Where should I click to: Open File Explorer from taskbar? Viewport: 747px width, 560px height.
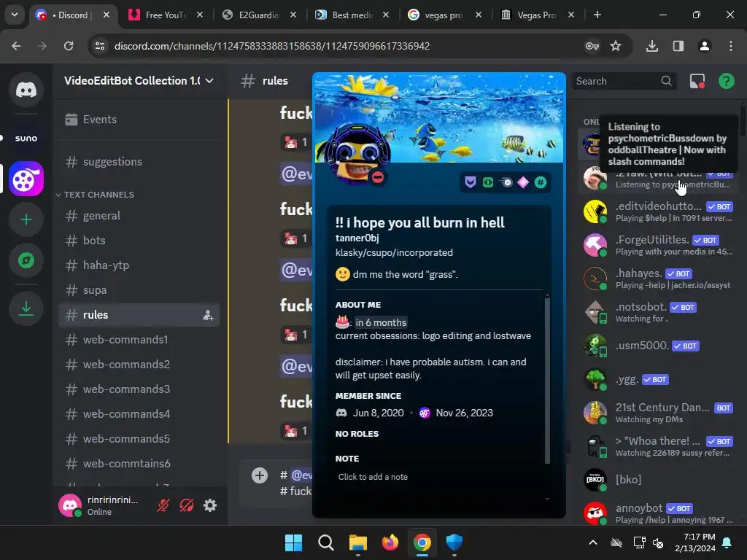pos(357,542)
